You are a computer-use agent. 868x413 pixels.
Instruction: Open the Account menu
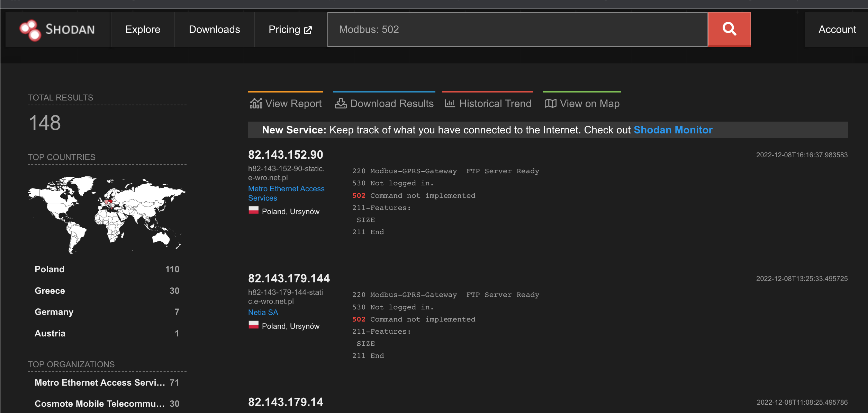tap(837, 29)
